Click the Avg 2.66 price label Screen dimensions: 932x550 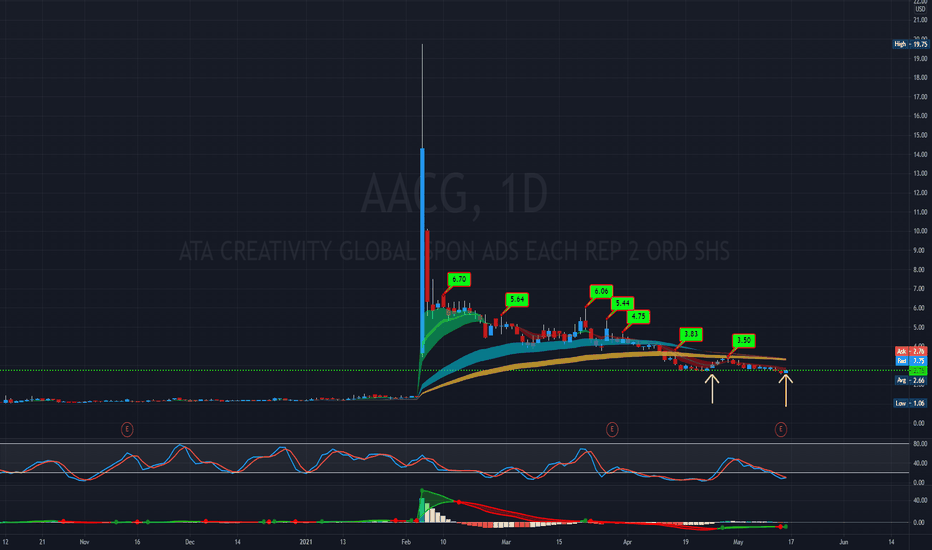911,381
